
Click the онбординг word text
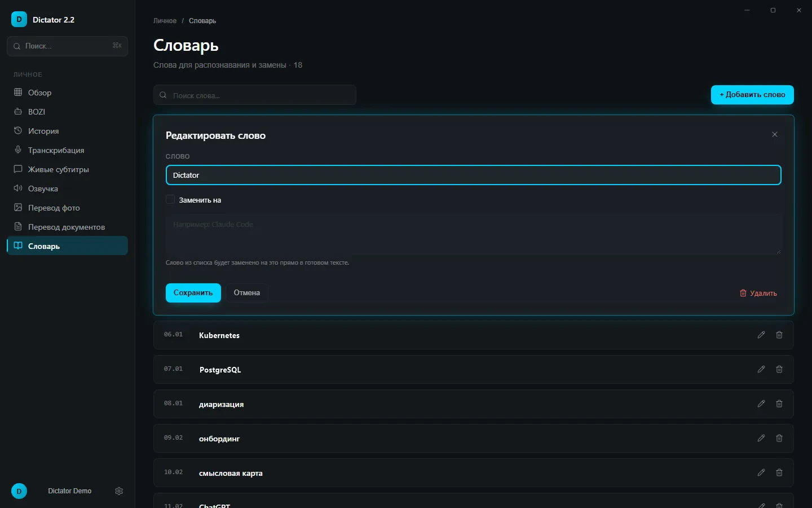pyautogui.click(x=219, y=439)
